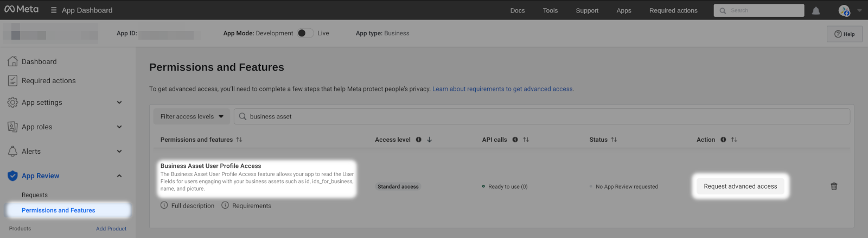The height and width of the screenshot is (238, 868).
Task: Open Apps in the top navigation
Action: coord(624,10)
